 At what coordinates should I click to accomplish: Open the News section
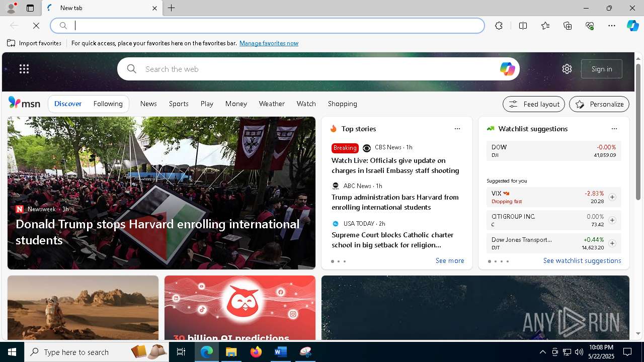tap(148, 104)
